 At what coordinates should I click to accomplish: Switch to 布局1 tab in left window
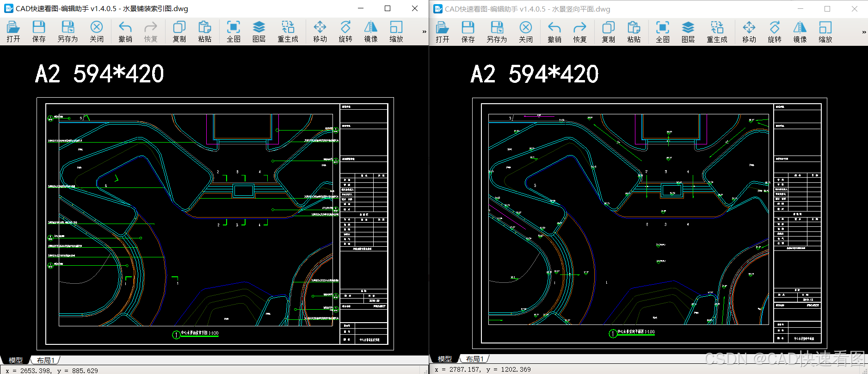point(46,360)
